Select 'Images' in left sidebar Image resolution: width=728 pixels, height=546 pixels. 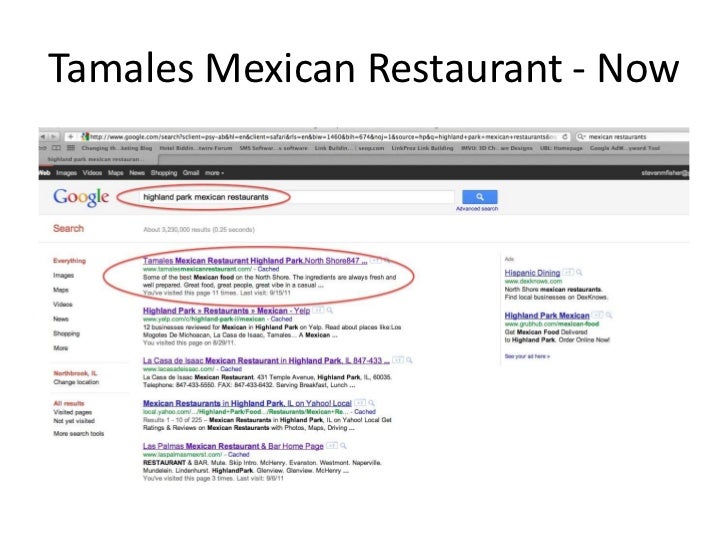click(x=63, y=275)
